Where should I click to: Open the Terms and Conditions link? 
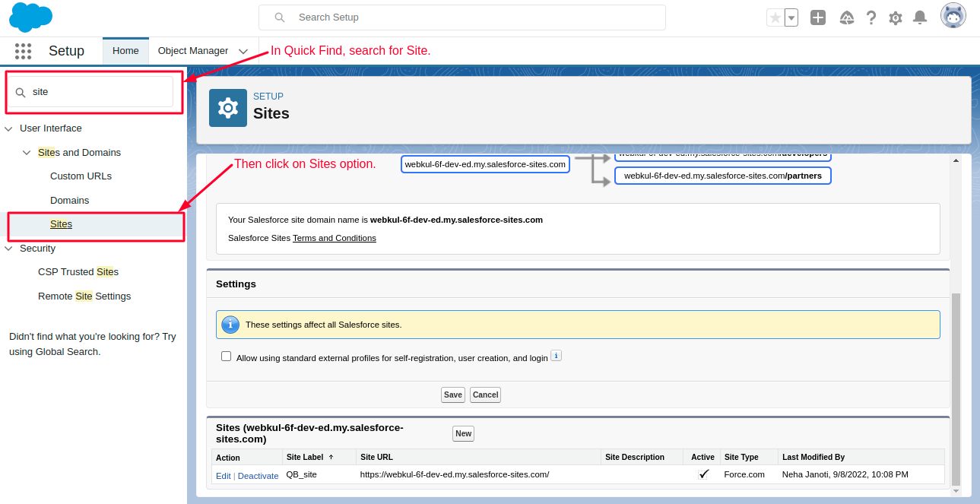(x=334, y=238)
